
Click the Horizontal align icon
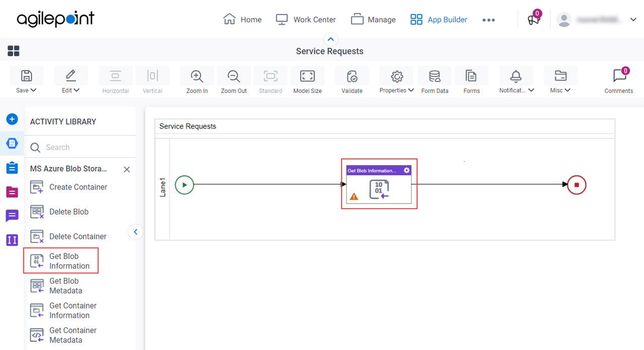(116, 76)
